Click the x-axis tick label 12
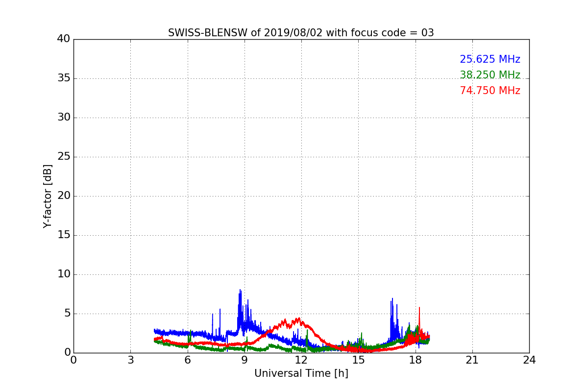This screenshot has width=588, height=392. [x=301, y=360]
